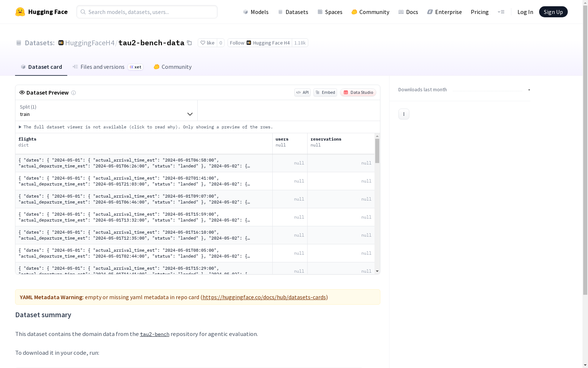
Task: Click the Embed viewer button
Action: point(325,92)
